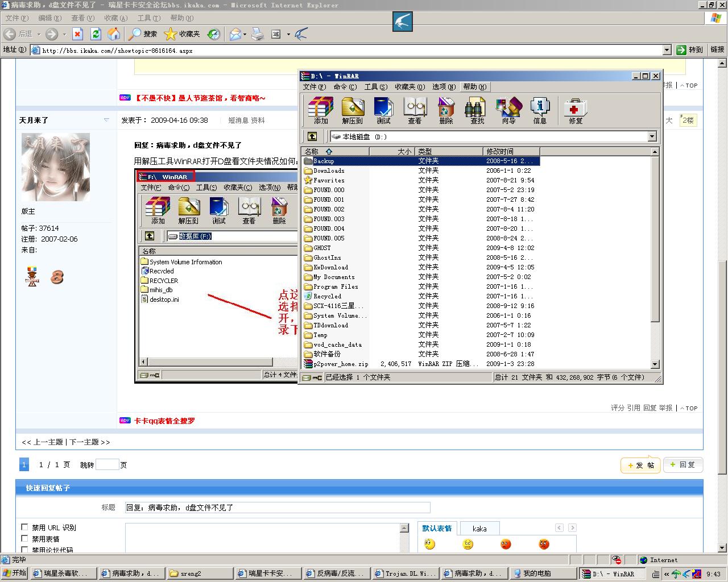
Task: Open the History clock icon in IE toolbar
Action: tap(213, 34)
